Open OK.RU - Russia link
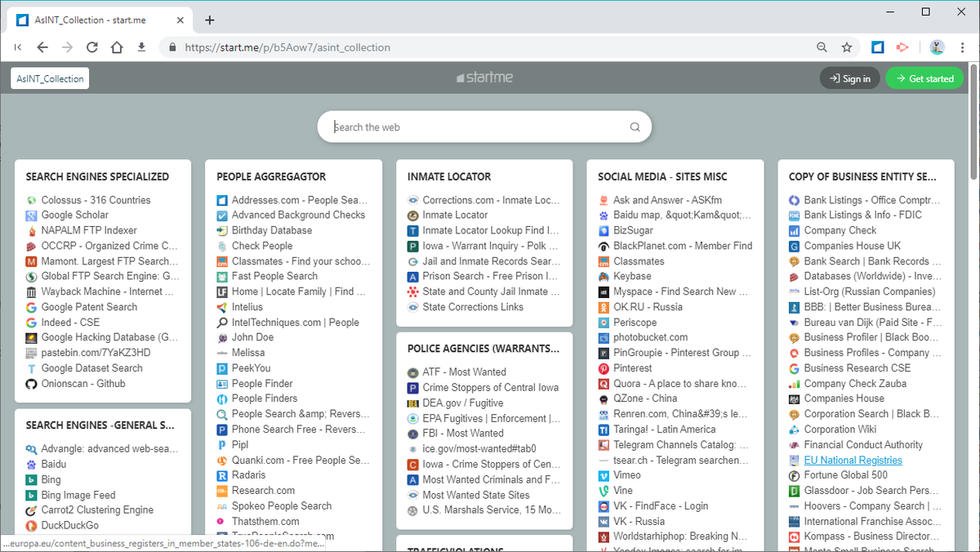Image resolution: width=980 pixels, height=552 pixels. (x=648, y=307)
